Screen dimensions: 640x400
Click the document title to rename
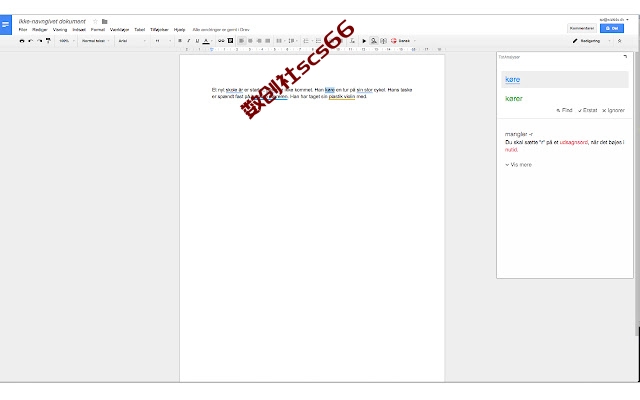click(x=52, y=21)
